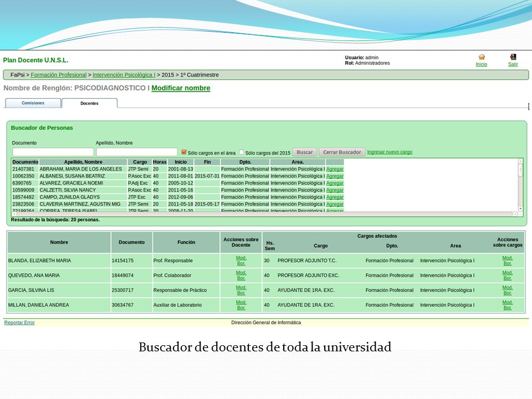Click Agregar for CALZETTI, SILVIA NANCY
Image resolution: width=532 pixels, height=399 pixels.
click(x=335, y=190)
